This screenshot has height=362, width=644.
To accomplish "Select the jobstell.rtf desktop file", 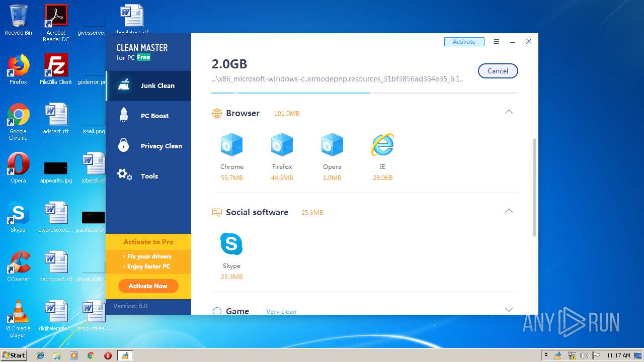I will tap(94, 168).
